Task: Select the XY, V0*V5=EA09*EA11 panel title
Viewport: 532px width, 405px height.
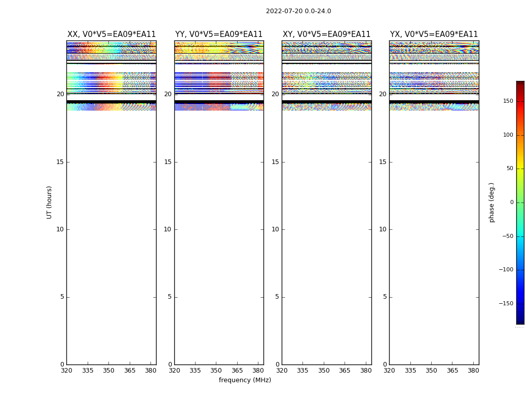Action: click(326, 34)
